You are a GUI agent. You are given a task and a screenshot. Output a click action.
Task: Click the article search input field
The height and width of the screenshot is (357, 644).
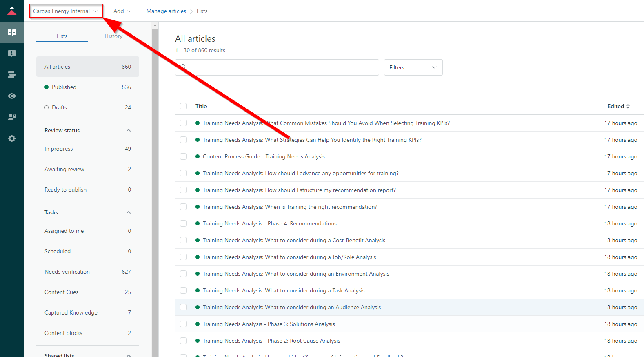point(277,67)
